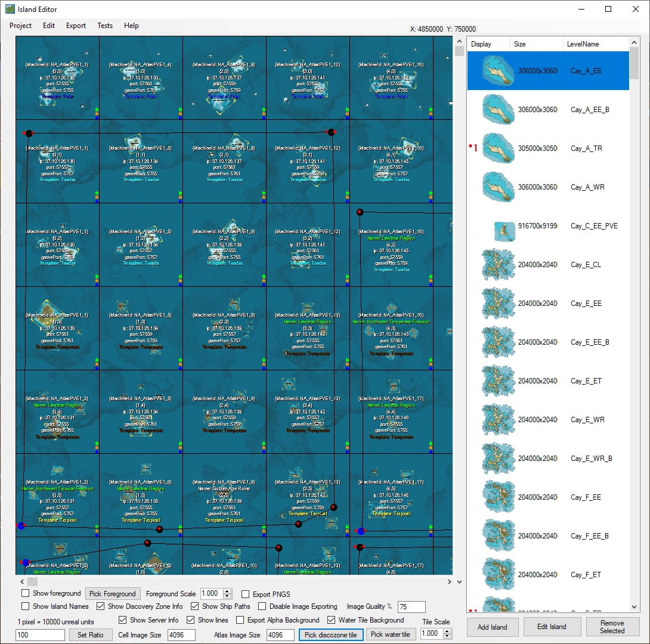Viewport: 650px width, 644px height.
Task: Select the Cay_E_ET island thumbnail
Action: [499, 381]
